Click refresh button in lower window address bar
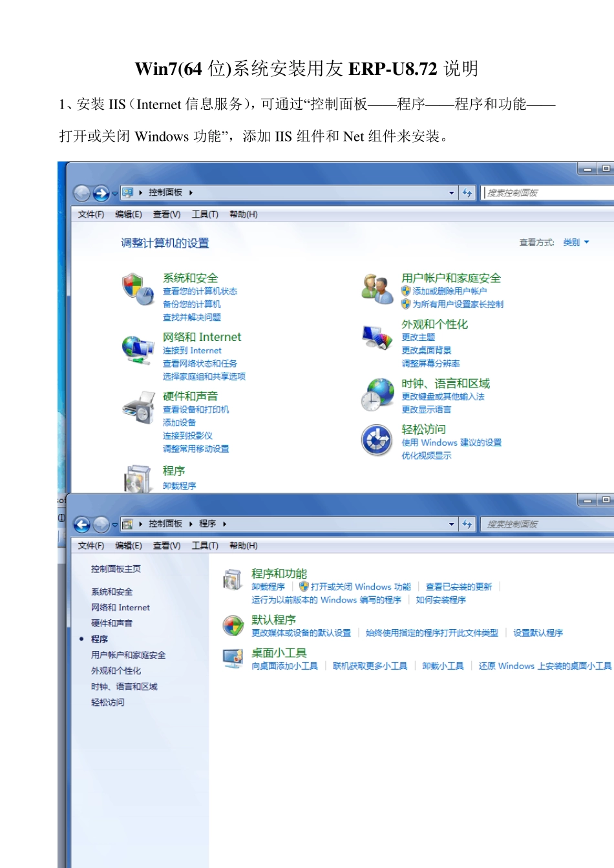Viewport: 614px width, 868px height. pos(467,524)
